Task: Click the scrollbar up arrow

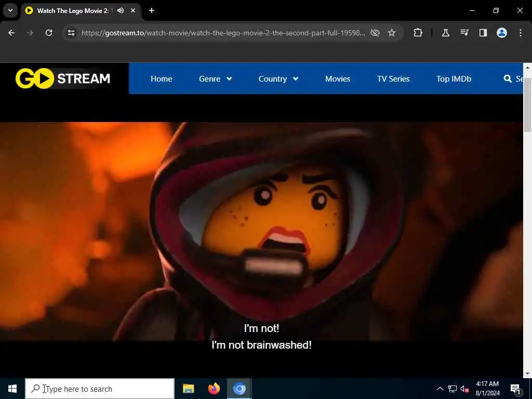Action: (527, 68)
